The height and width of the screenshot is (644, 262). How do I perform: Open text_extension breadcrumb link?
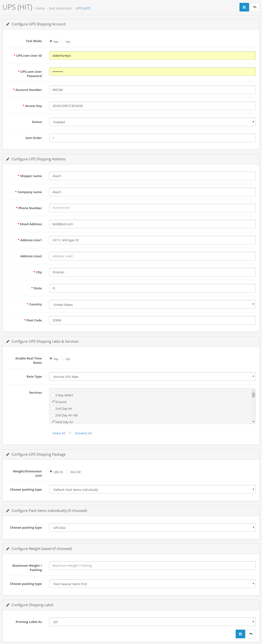tap(60, 9)
